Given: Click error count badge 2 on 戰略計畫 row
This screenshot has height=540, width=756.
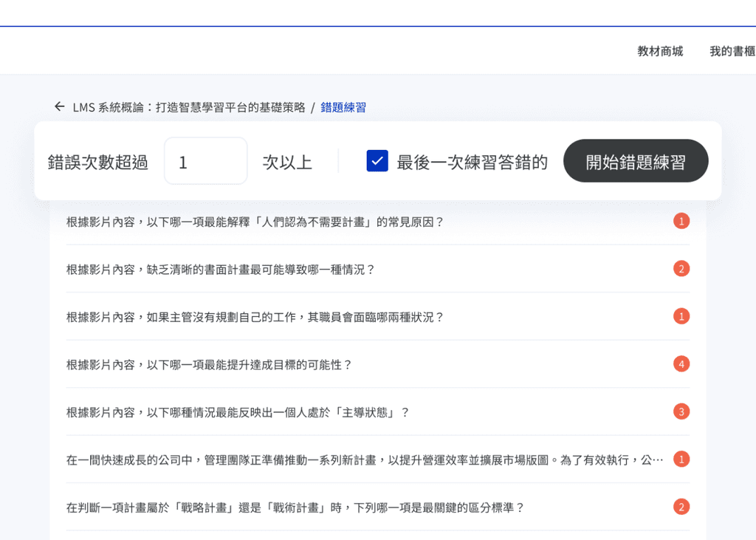Looking at the screenshot, I should click(x=681, y=507).
